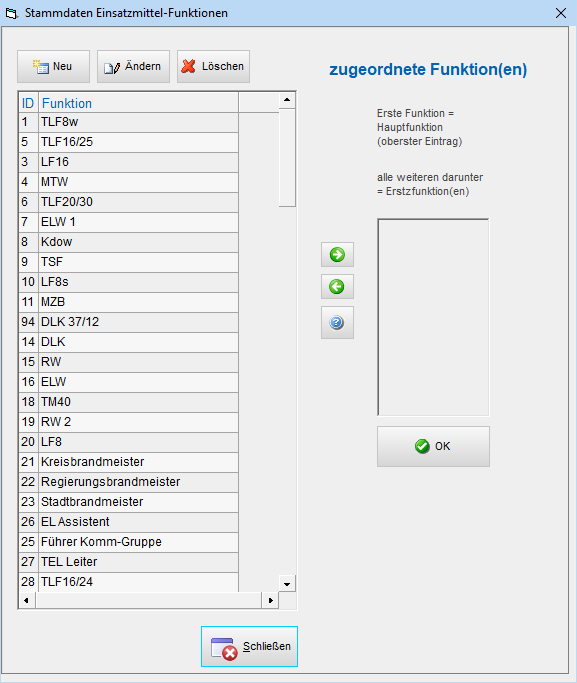Click the list's scroll up arrow
Screen dimensions: 577x683
pyautogui.click(x=287, y=100)
